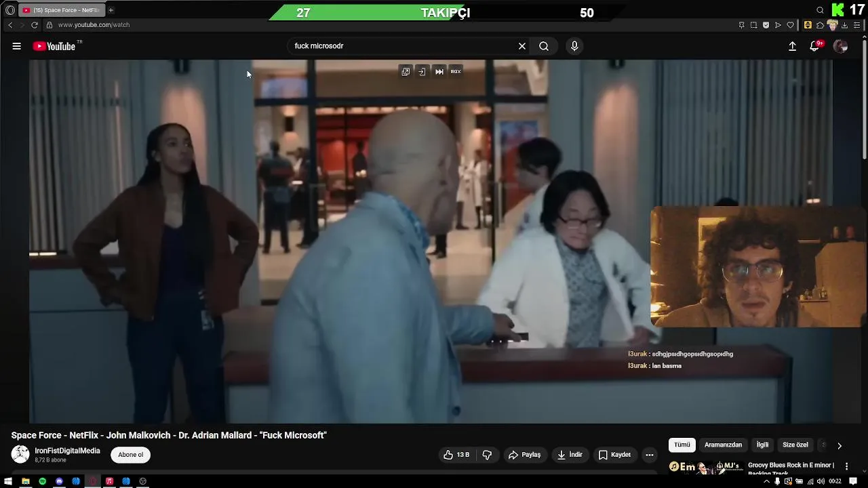Open the Groovy Blues Rock recommended video thumbnail

[x=705, y=466]
